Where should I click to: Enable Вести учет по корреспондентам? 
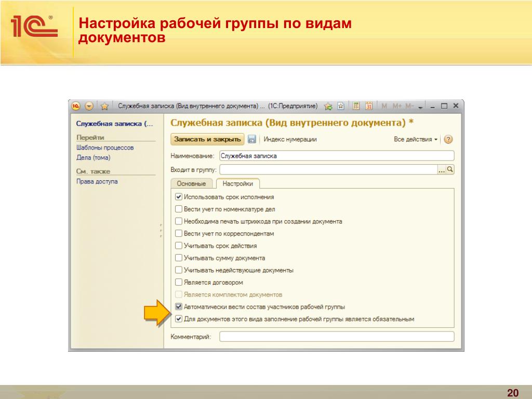pyautogui.click(x=179, y=233)
